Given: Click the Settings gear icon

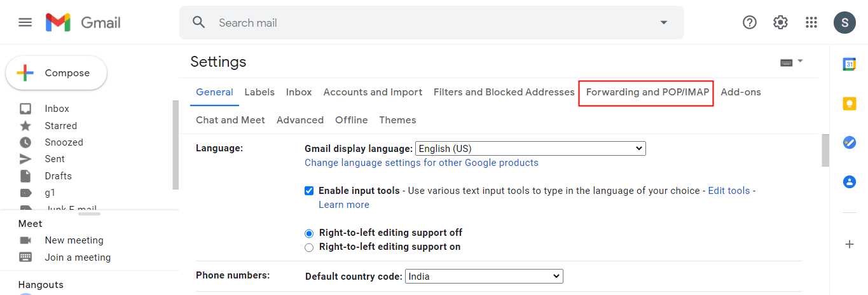Looking at the screenshot, I should click(780, 22).
